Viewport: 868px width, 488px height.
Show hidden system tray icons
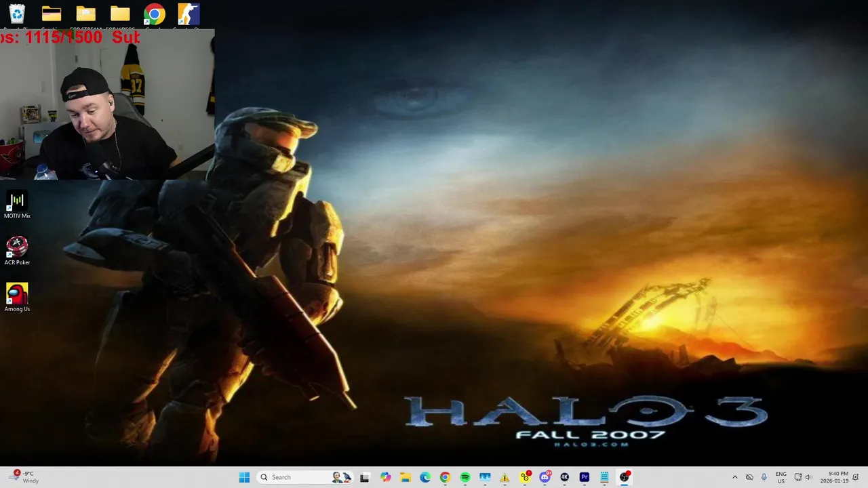pyautogui.click(x=734, y=477)
